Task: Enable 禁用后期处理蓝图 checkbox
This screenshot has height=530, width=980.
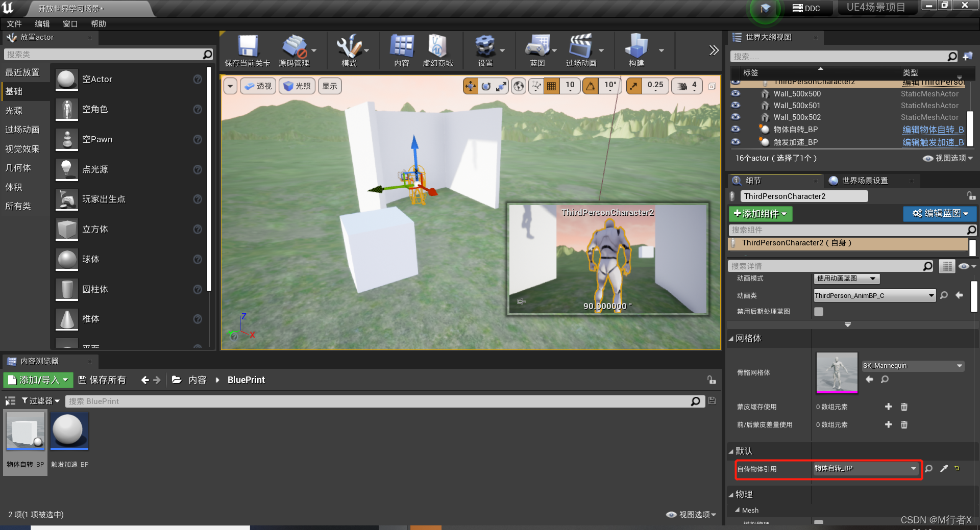Action: coord(819,312)
